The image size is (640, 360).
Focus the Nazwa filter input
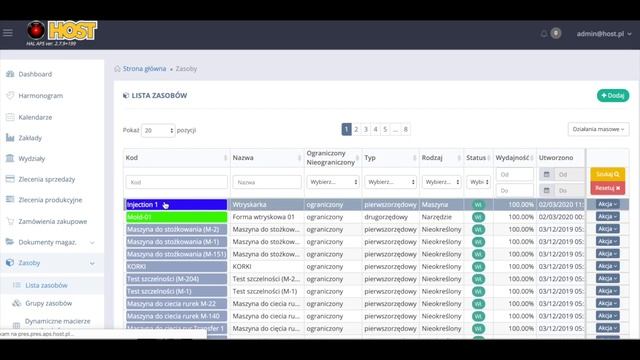click(267, 182)
